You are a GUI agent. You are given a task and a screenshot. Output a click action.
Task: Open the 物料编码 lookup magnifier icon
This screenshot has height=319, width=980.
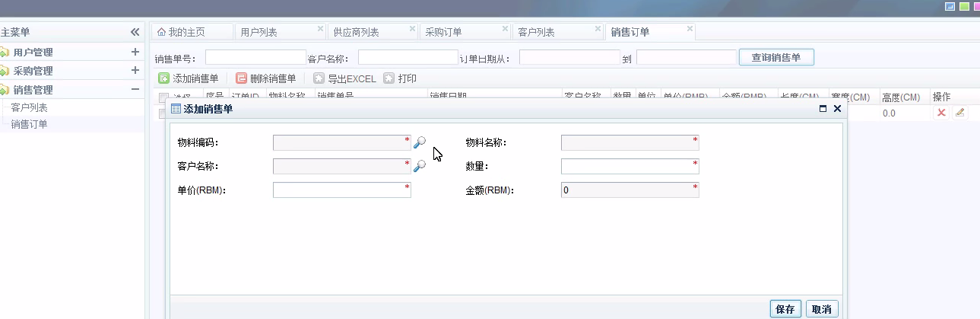pos(420,142)
